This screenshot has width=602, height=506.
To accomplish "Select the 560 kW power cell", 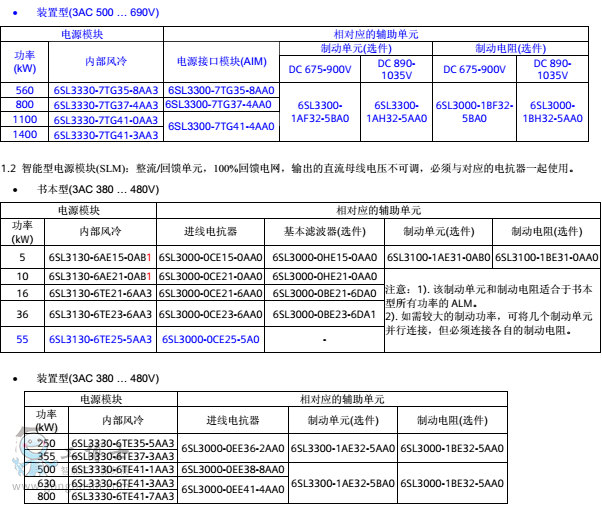I will click(x=25, y=90).
